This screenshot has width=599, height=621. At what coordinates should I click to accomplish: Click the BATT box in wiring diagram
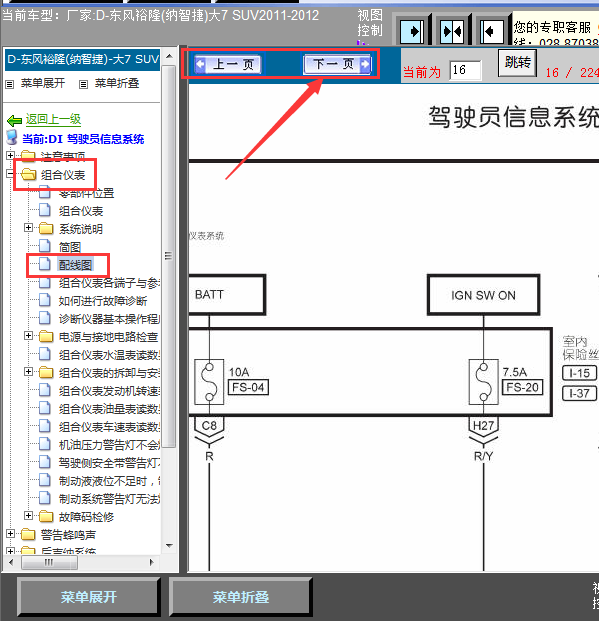[227, 295]
